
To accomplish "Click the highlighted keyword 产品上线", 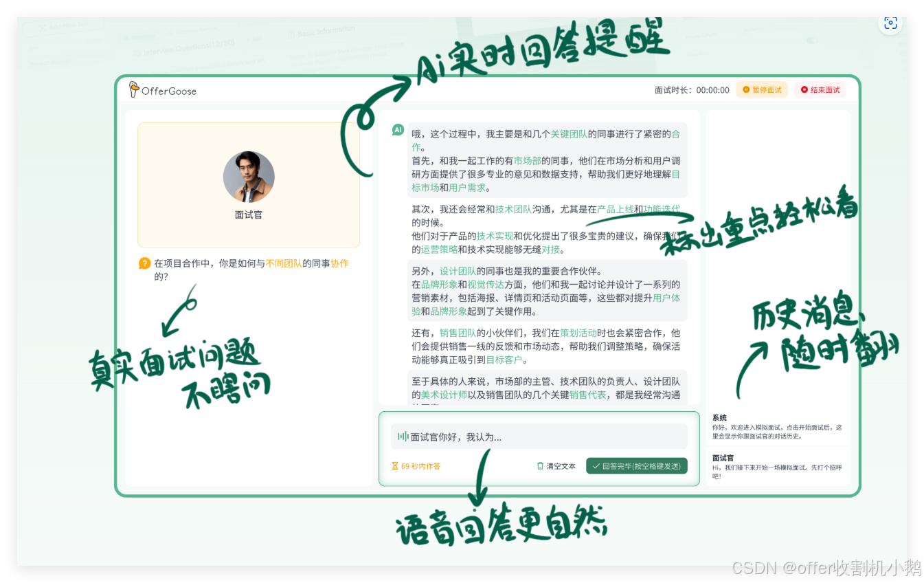I will tap(616, 209).
